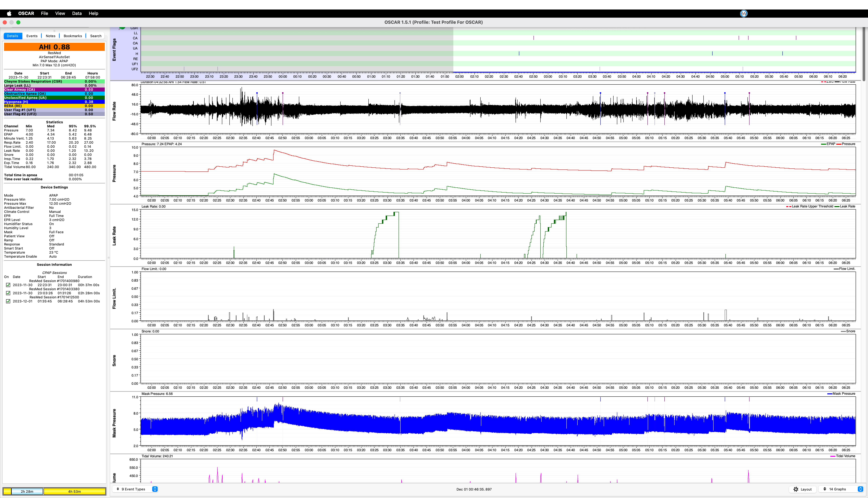Click the 'Statistics' heading
The width and height of the screenshot is (868, 498).
(54, 122)
